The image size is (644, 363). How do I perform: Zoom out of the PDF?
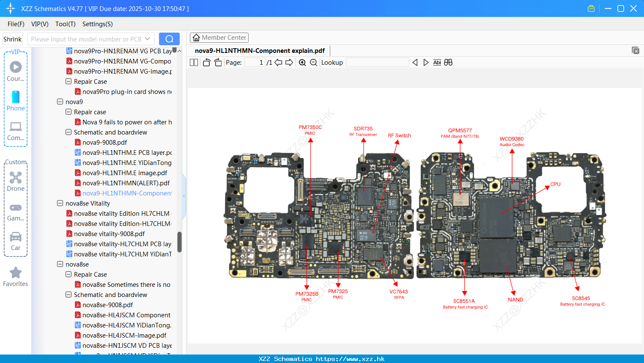(313, 62)
